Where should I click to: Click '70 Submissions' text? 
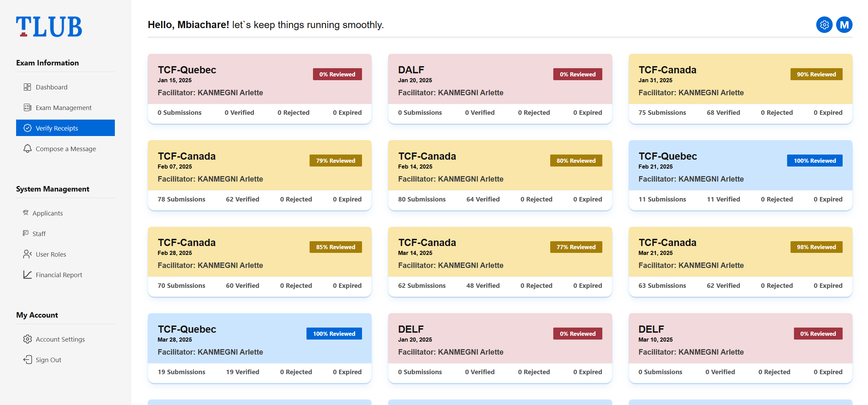tap(181, 286)
